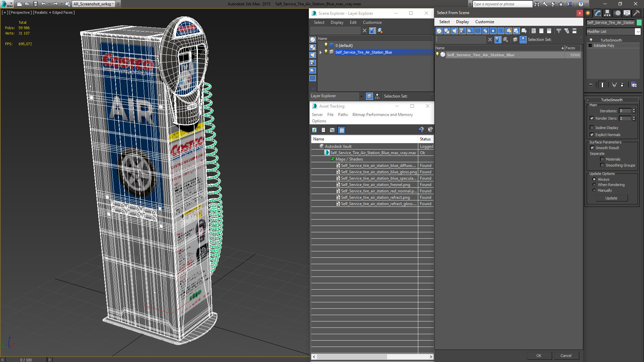Open Bitmap Performance and Memory menu
Screen dimensions: 644x362
382,115
